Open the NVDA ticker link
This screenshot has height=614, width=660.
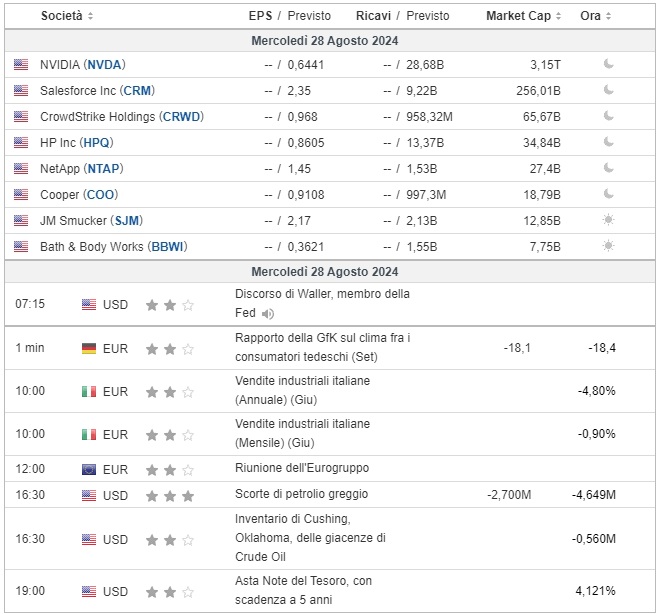click(104, 65)
